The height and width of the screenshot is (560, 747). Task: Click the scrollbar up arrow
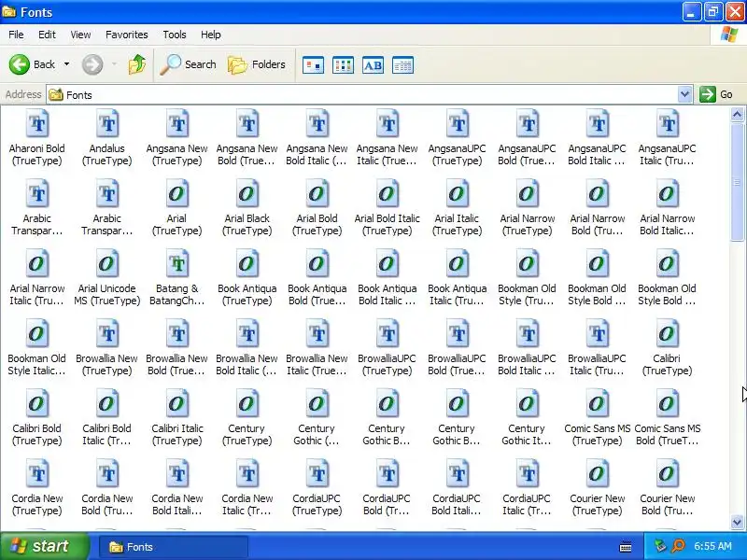coord(737,114)
